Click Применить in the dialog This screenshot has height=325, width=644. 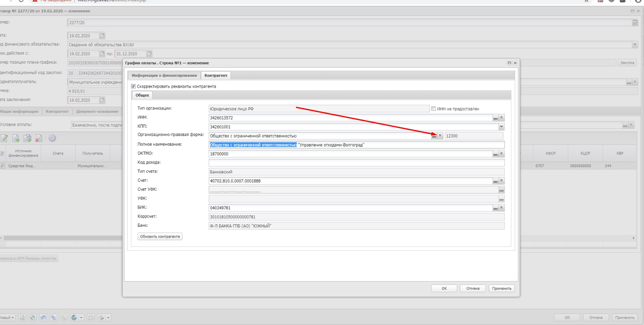501,288
